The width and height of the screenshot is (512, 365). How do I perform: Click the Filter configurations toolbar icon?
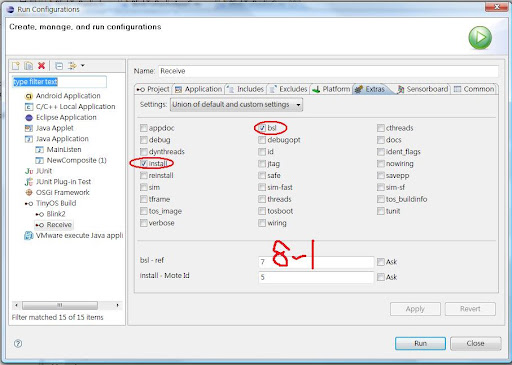[72, 66]
